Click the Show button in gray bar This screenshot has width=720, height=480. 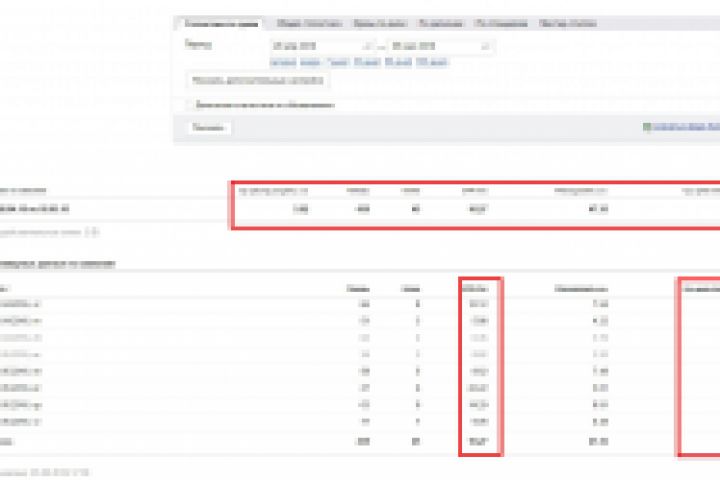pos(208,128)
